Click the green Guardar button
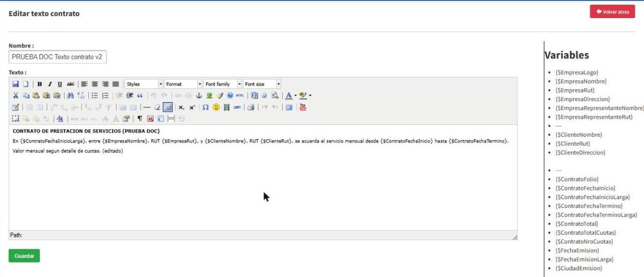The image size is (644, 277). (24, 256)
